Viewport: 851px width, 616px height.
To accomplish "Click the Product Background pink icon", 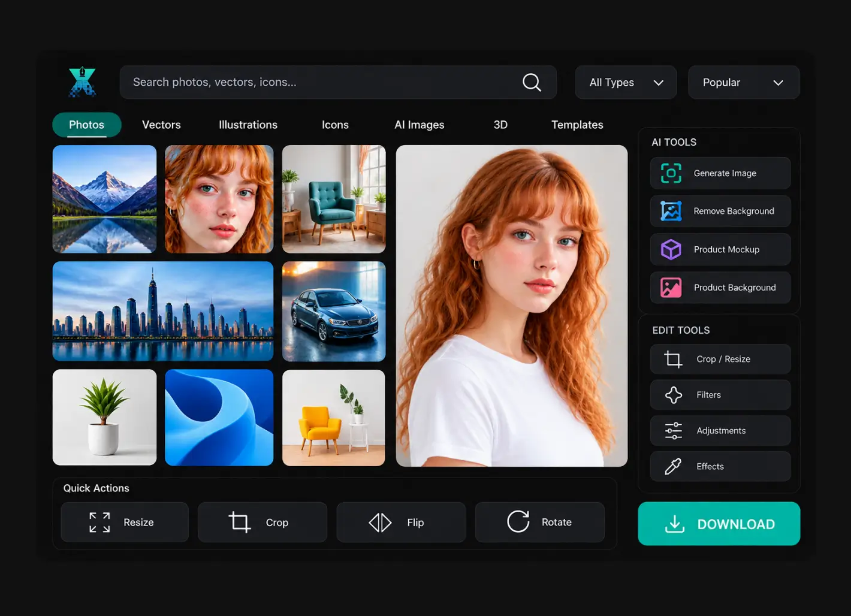I will (671, 288).
